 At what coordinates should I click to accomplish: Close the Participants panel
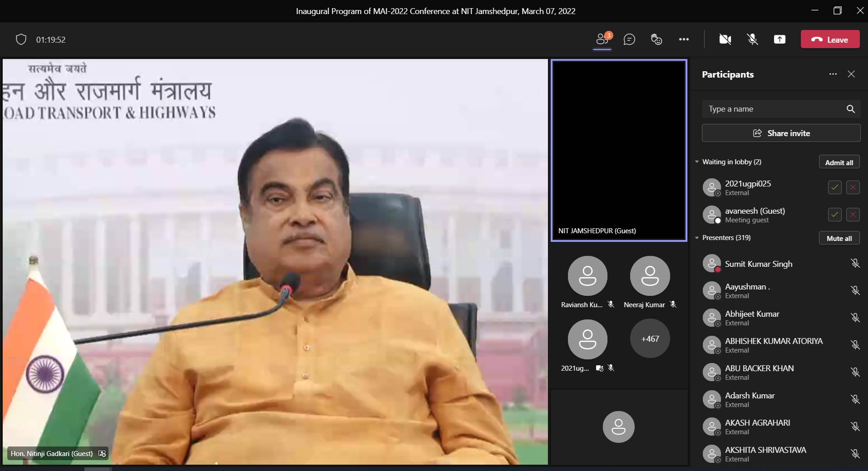pos(851,74)
